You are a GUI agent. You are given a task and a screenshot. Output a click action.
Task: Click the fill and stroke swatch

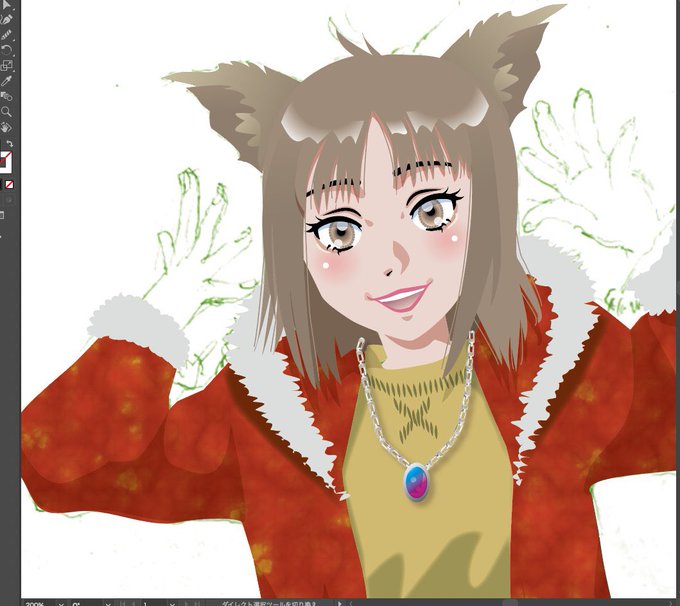point(5,161)
